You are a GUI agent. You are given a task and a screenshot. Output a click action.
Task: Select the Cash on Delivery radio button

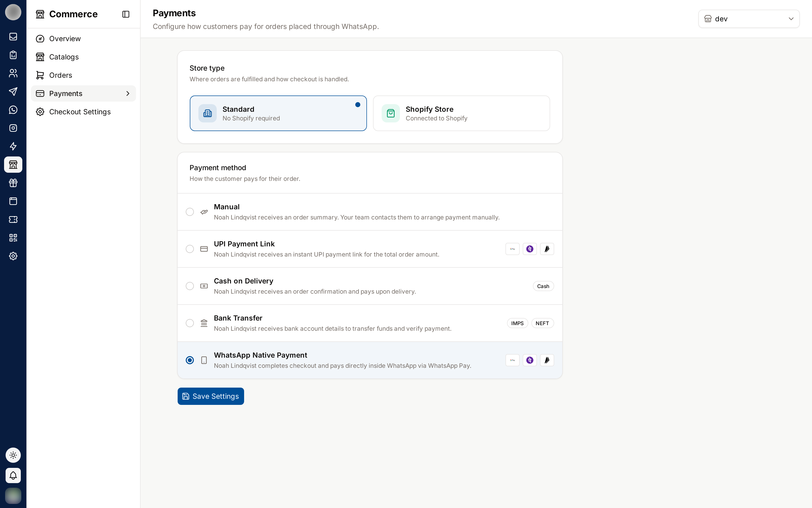click(190, 286)
